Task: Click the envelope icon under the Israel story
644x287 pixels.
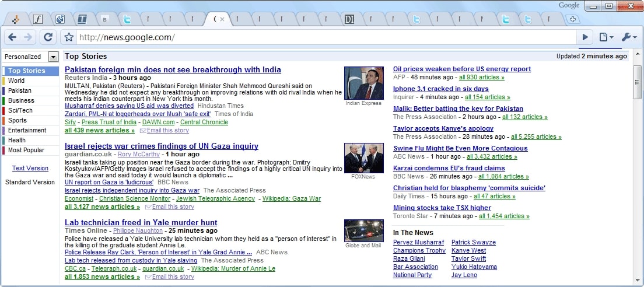Action: point(148,207)
